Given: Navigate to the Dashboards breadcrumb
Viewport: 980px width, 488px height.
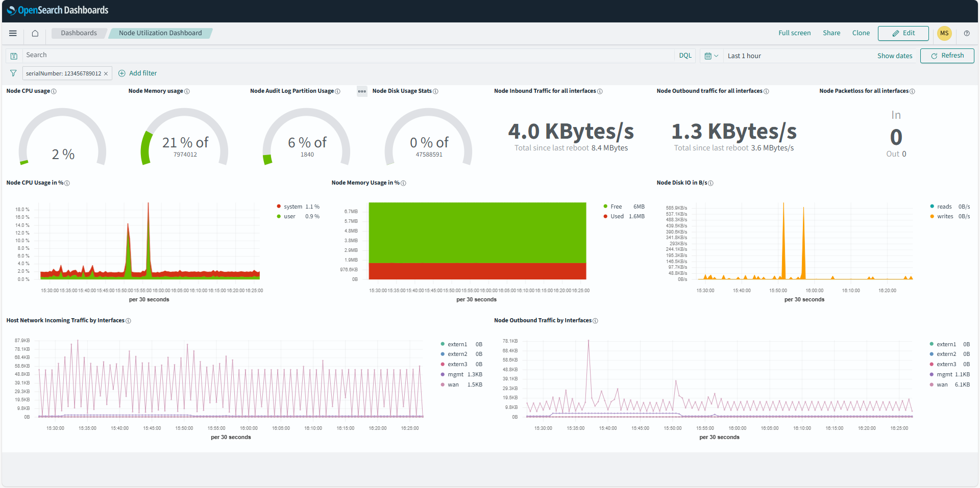Looking at the screenshot, I should (x=79, y=33).
